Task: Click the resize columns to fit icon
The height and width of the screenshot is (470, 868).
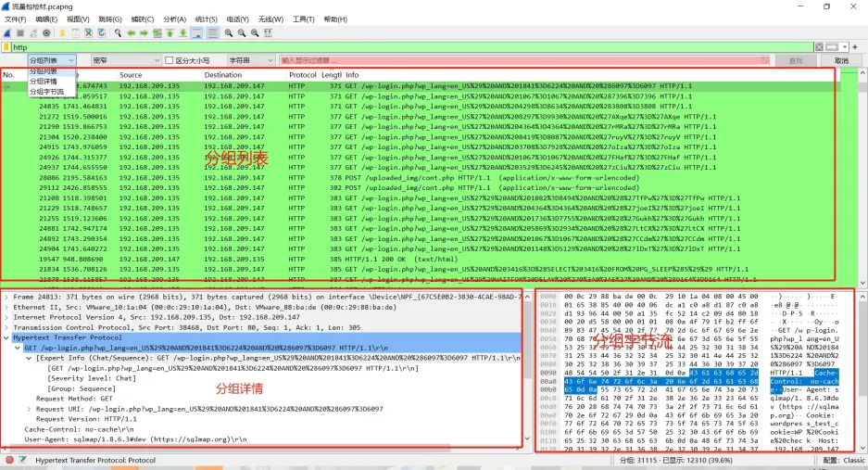Action: pos(268,33)
